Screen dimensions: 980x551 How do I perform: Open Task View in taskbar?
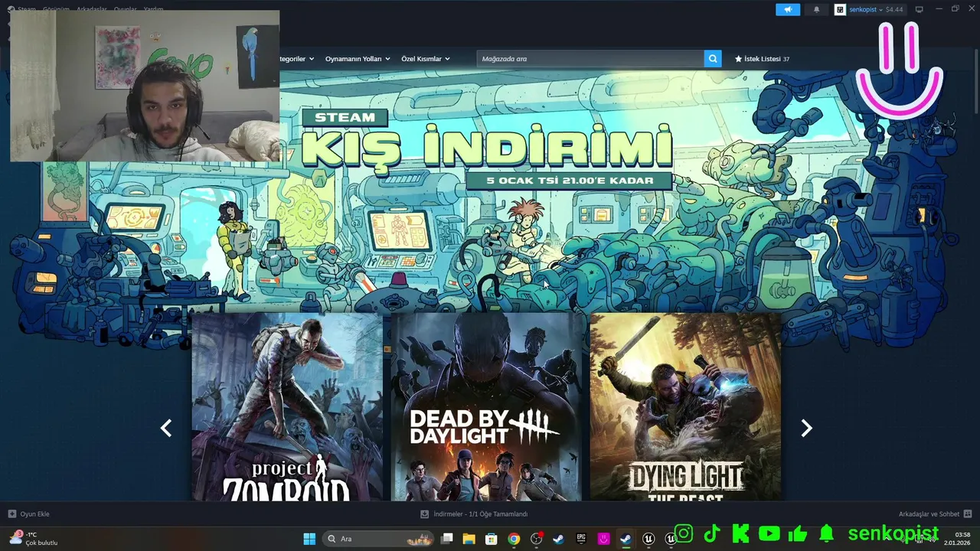point(447,539)
